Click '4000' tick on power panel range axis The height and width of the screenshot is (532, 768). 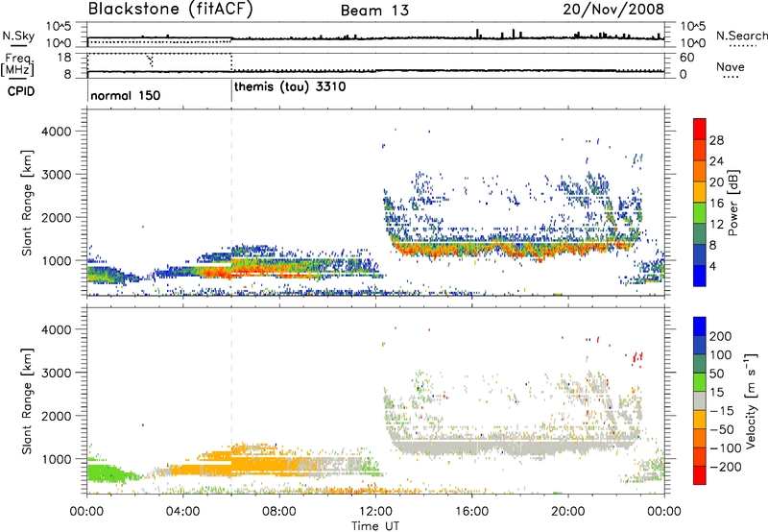(x=56, y=132)
